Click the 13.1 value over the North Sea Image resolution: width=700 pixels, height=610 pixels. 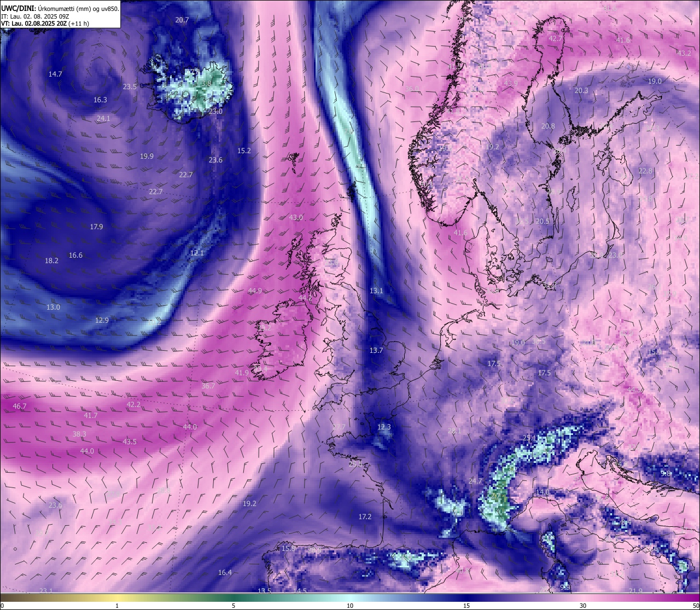376,291
